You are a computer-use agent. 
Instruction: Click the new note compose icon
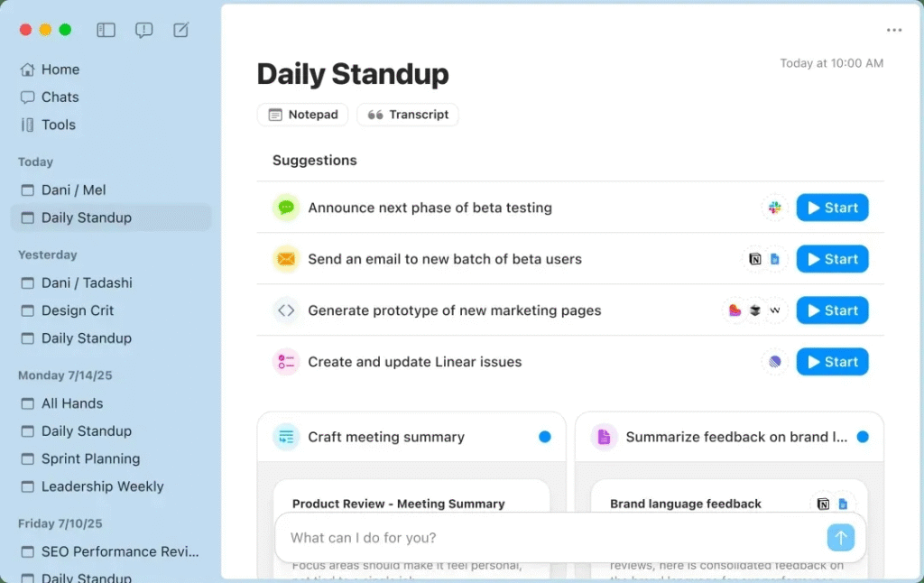(181, 30)
